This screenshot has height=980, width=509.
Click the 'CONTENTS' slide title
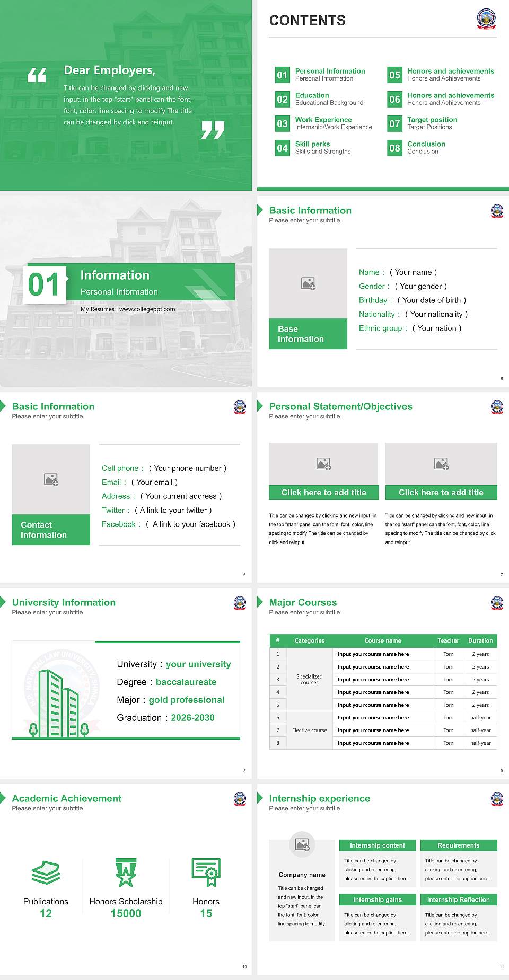[x=308, y=21]
